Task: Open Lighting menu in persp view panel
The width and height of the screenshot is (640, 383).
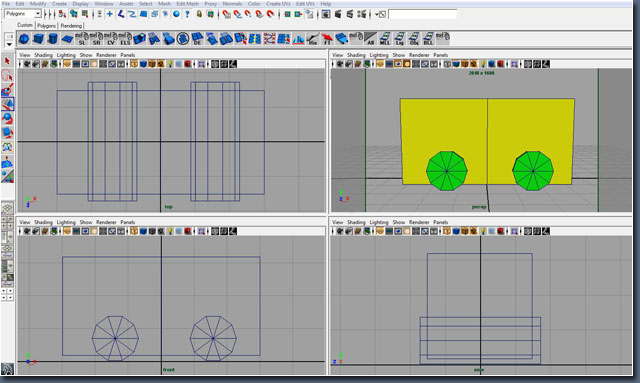Action: pos(379,55)
